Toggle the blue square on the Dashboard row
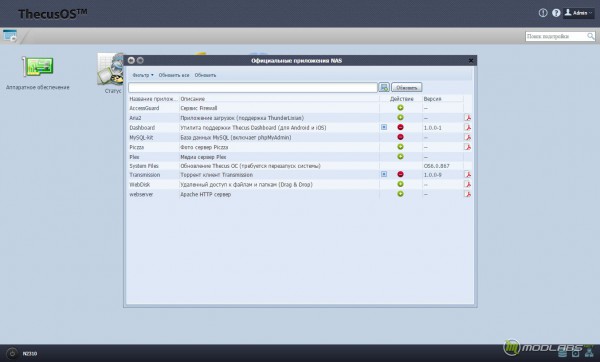 pos(384,127)
